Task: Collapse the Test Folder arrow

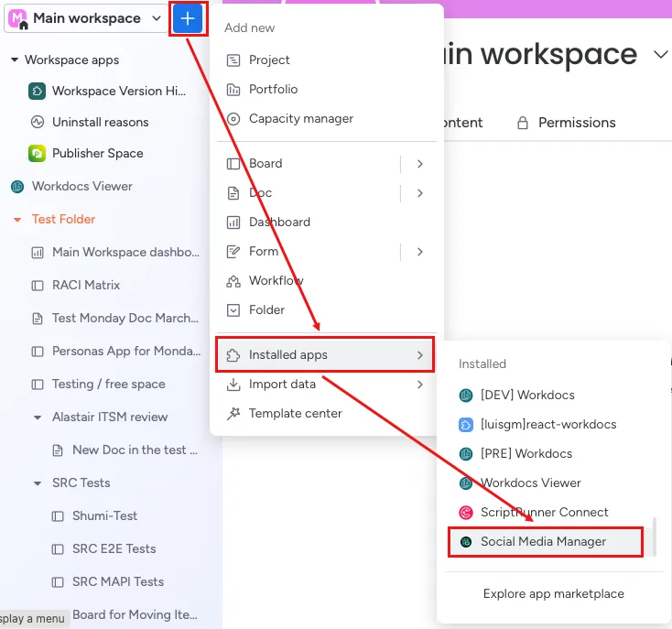Action: coord(17,220)
